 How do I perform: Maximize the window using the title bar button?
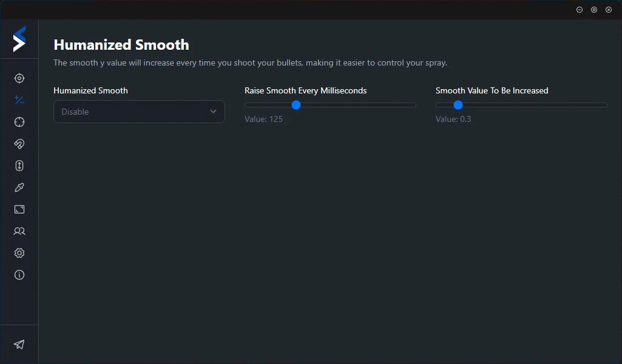(x=594, y=10)
